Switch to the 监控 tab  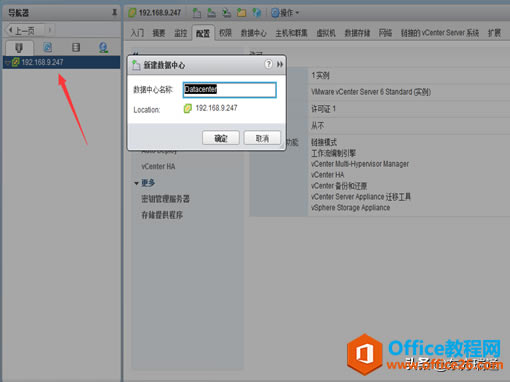[x=180, y=33]
